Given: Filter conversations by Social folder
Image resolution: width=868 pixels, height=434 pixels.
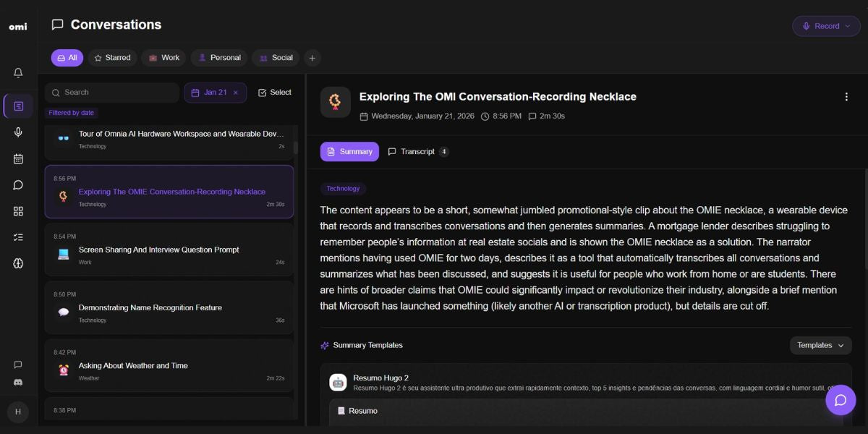Looking at the screenshot, I should coord(276,58).
